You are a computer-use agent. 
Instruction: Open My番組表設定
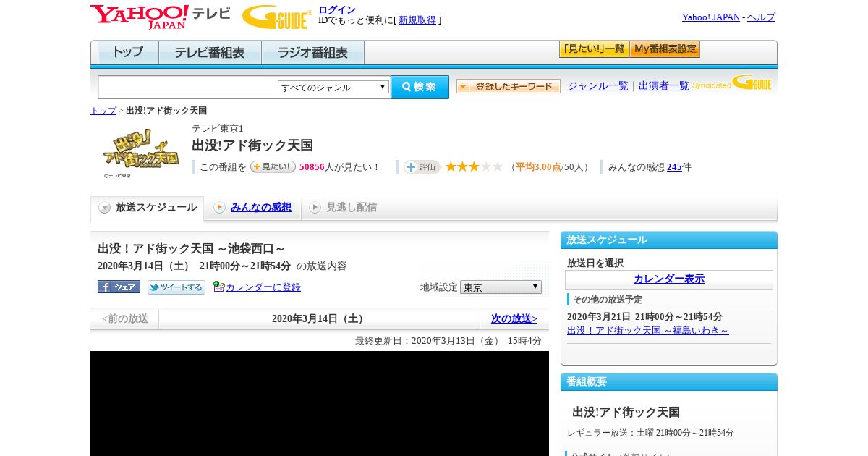tap(665, 49)
